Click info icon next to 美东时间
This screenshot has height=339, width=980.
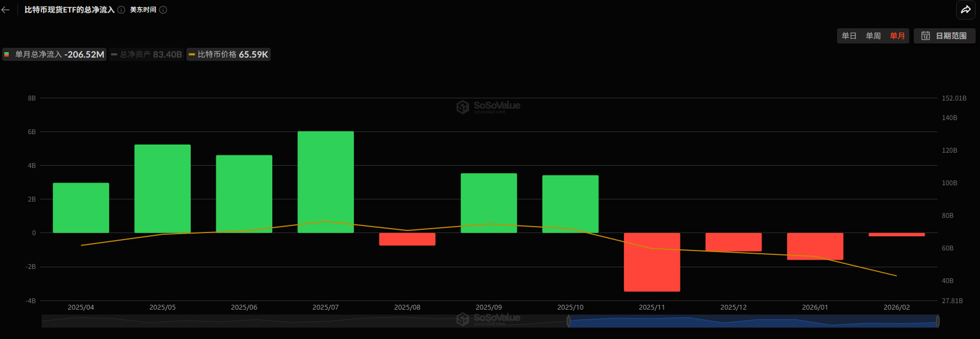pyautogui.click(x=163, y=10)
